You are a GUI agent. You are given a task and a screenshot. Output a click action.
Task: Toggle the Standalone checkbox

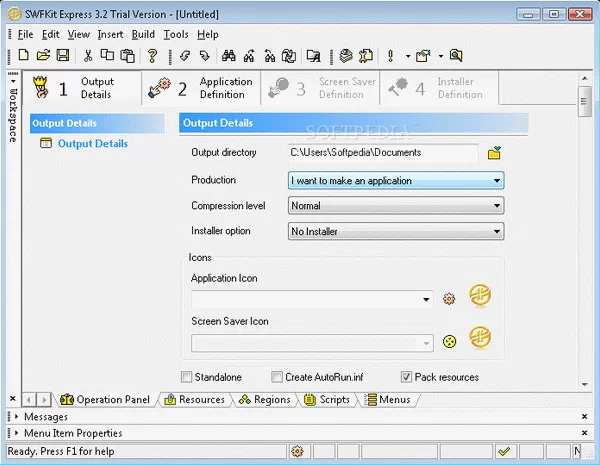pos(186,377)
